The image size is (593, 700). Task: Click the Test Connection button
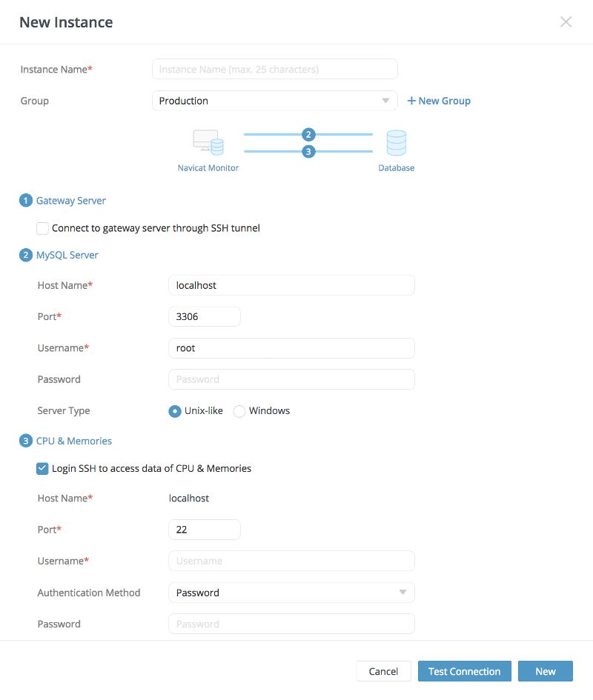tap(464, 671)
